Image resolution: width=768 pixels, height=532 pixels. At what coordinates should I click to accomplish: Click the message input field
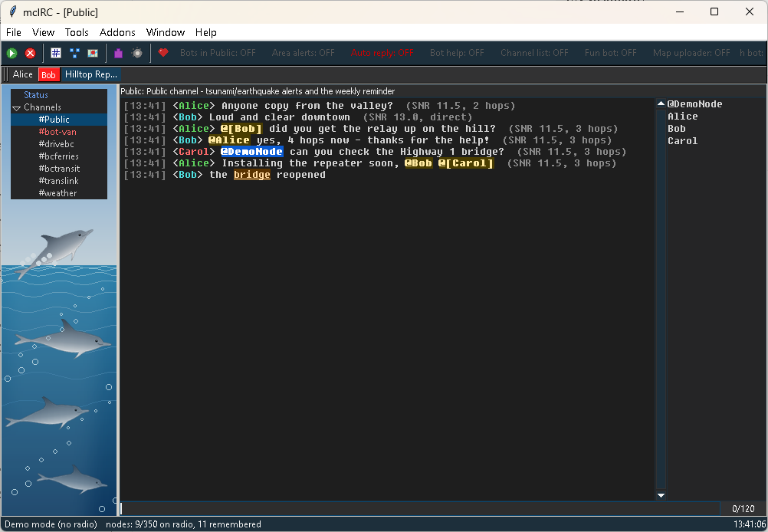tap(420, 508)
